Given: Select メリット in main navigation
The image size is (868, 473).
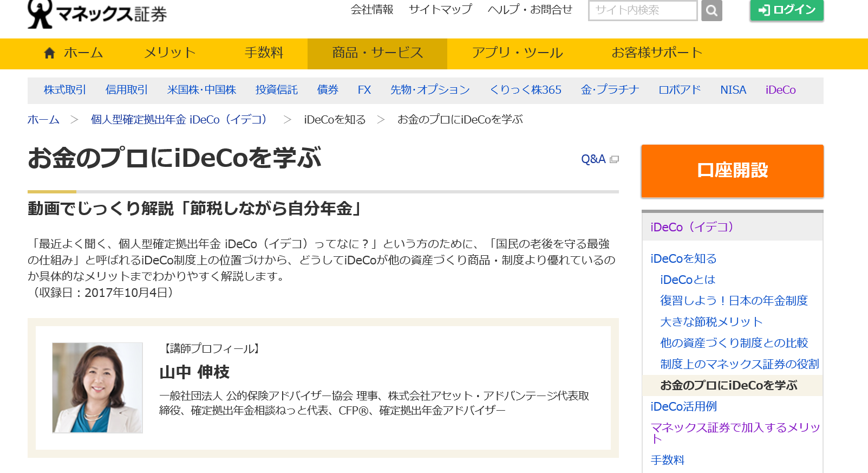Looking at the screenshot, I should [169, 53].
